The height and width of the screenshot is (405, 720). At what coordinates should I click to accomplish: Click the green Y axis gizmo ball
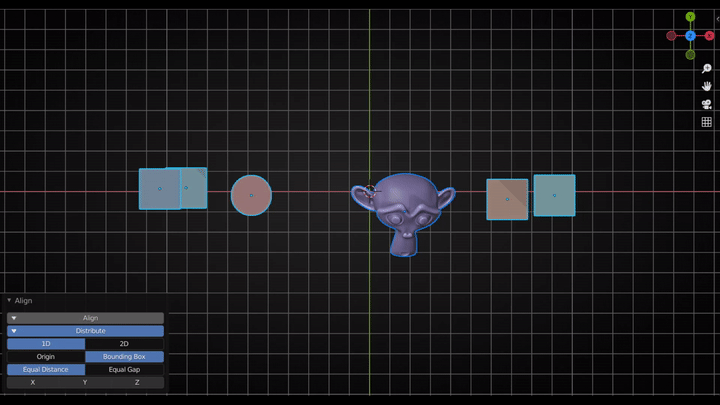point(690,17)
